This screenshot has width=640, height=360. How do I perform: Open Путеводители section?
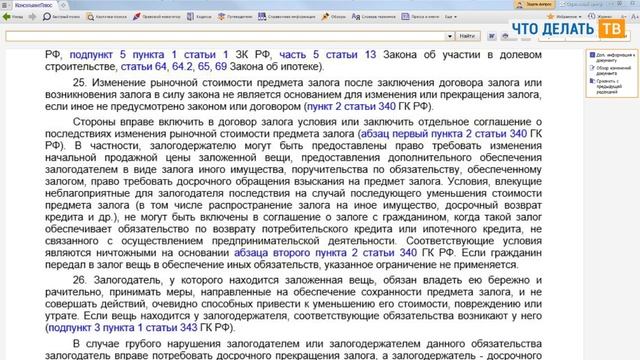point(235,17)
